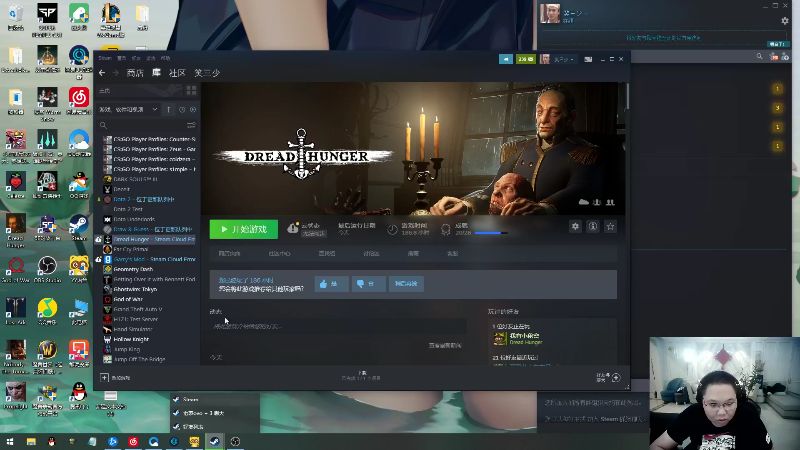800x450 pixels.
Task: Go back with the Steam back arrow
Action: pyautogui.click(x=102, y=73)
